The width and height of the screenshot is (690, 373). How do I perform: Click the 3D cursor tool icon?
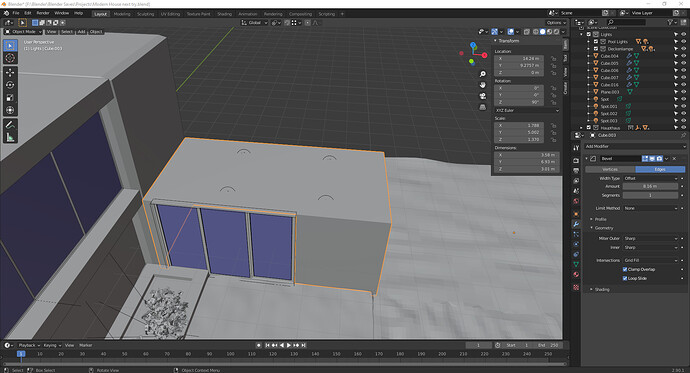tap(10, 58)
